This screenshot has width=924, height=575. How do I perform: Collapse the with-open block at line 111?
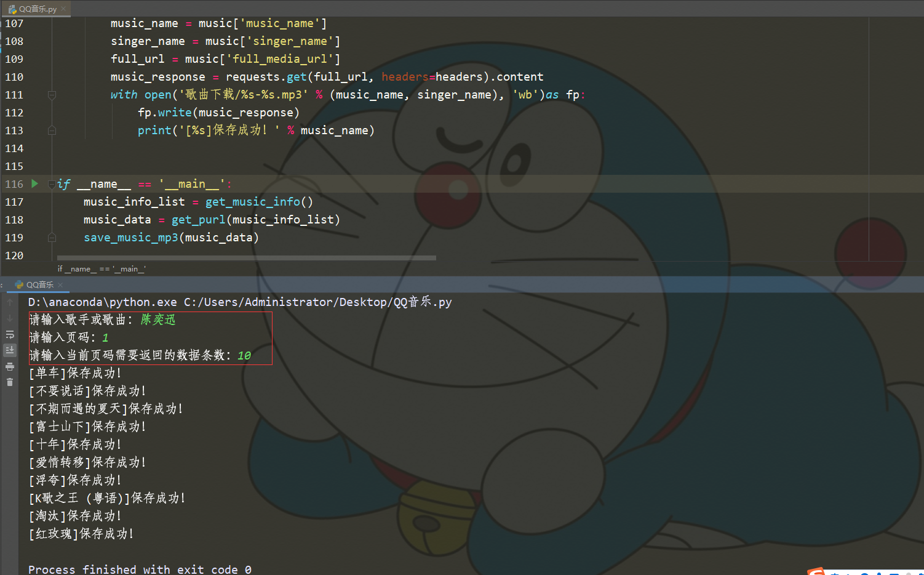pos(52,95)
